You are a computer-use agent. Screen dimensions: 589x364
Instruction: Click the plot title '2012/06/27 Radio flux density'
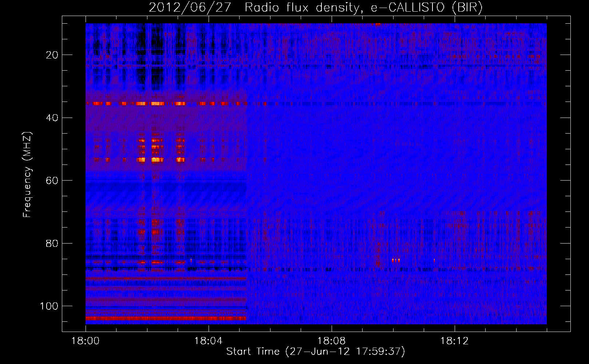pos(316,8)
